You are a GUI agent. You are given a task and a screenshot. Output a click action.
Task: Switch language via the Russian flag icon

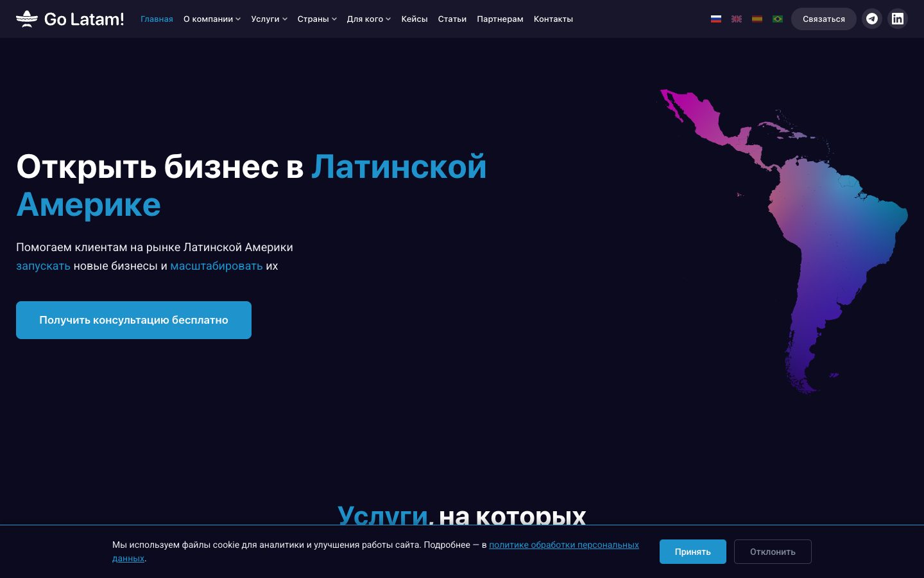pyautogui.click(x=716, y=19)
